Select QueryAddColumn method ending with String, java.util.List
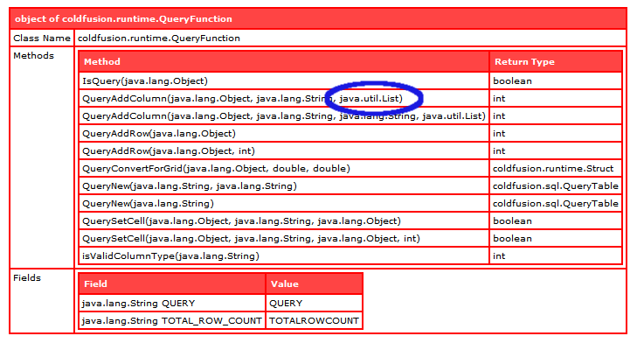The width and height of the screenshot is (644, 350). [284, 99]
